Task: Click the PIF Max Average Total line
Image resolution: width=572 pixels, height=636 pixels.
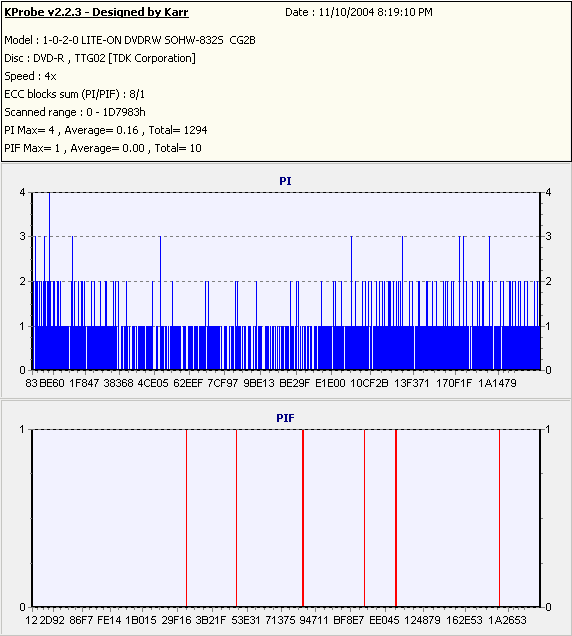Action: pos(103,148)
